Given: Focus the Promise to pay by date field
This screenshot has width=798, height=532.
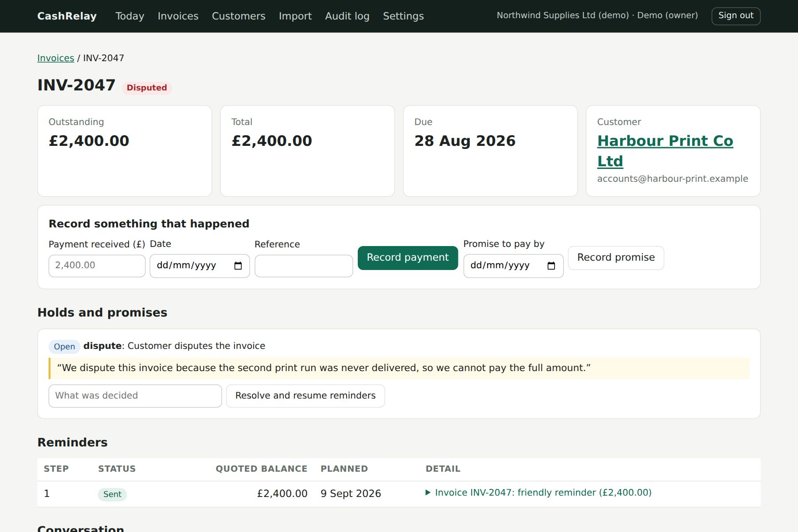Looking at the screenshot, I should 513,266.
